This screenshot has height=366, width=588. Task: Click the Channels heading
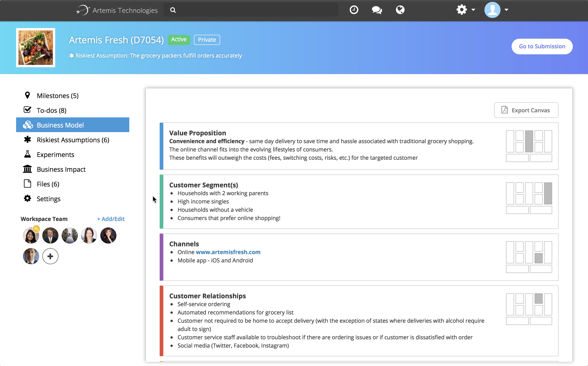(184, 244)
